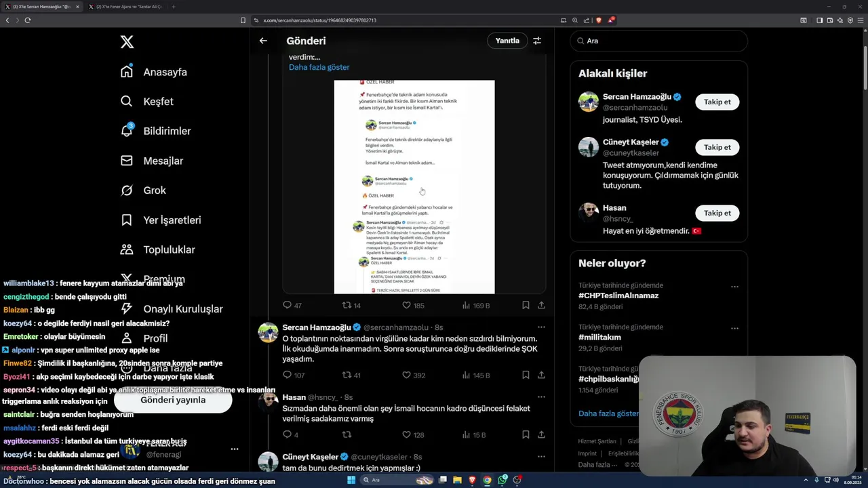Reply to Hasan's comment with 4 replies
Screen dimensions: 868x488
(x=290, y=434)
